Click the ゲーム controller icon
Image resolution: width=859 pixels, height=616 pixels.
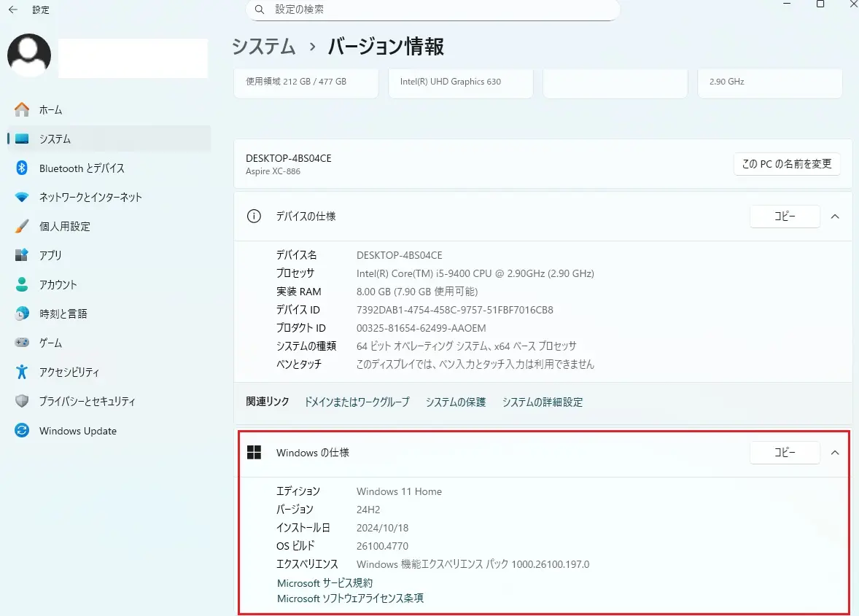[x=22, y=342]
